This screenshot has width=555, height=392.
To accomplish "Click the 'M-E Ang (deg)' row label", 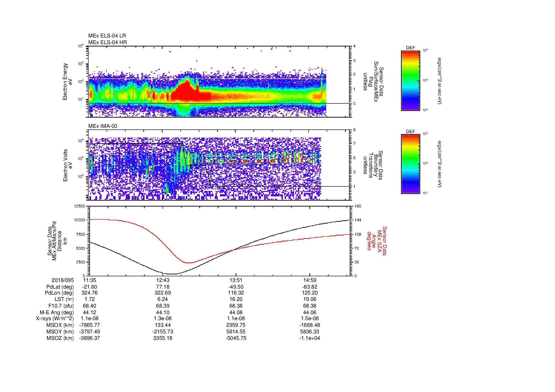I will click(56, 312).
